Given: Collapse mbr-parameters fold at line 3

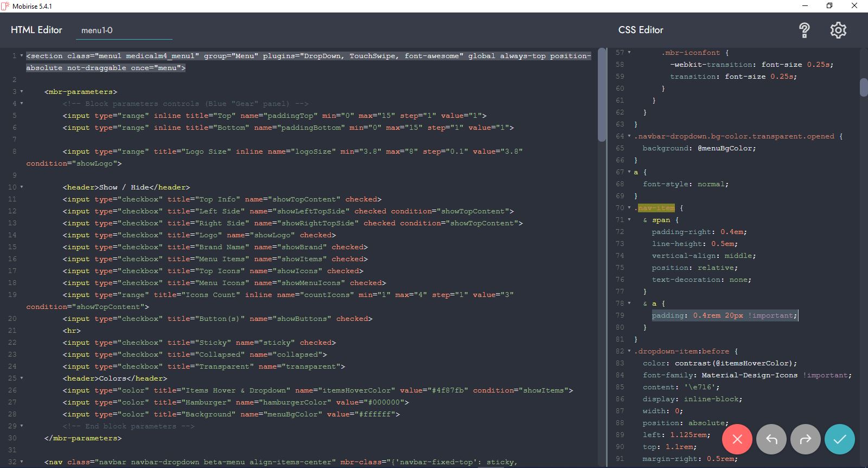Looking at the screenshot, I should (22, 92).
